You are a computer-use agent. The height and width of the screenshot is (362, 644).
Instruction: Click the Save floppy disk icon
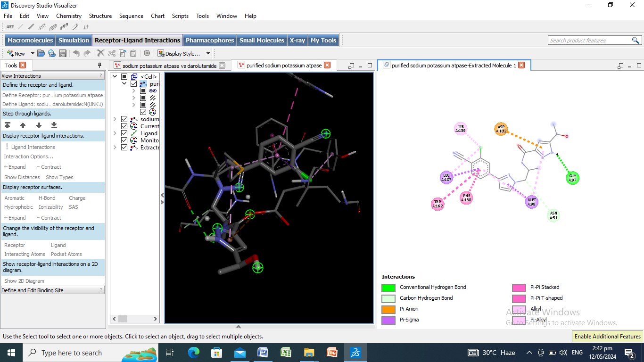[63, 54]
